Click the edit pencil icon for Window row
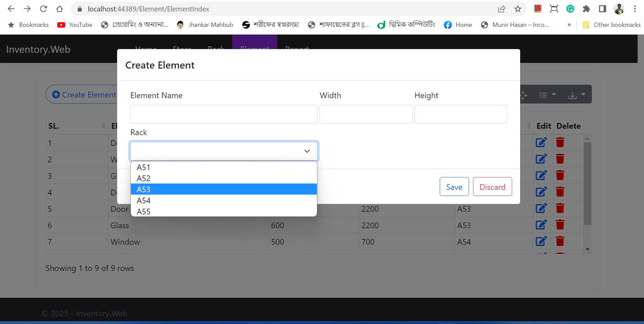 541,241
